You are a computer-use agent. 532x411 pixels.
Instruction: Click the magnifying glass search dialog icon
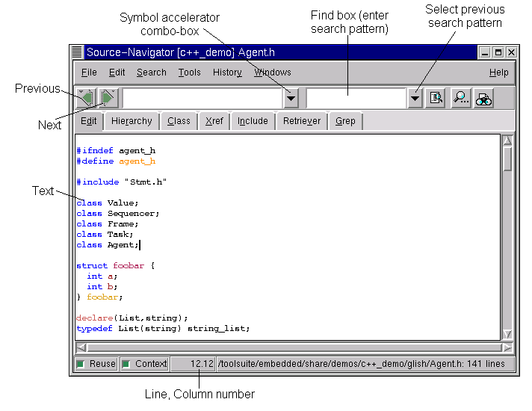point(461,99)
